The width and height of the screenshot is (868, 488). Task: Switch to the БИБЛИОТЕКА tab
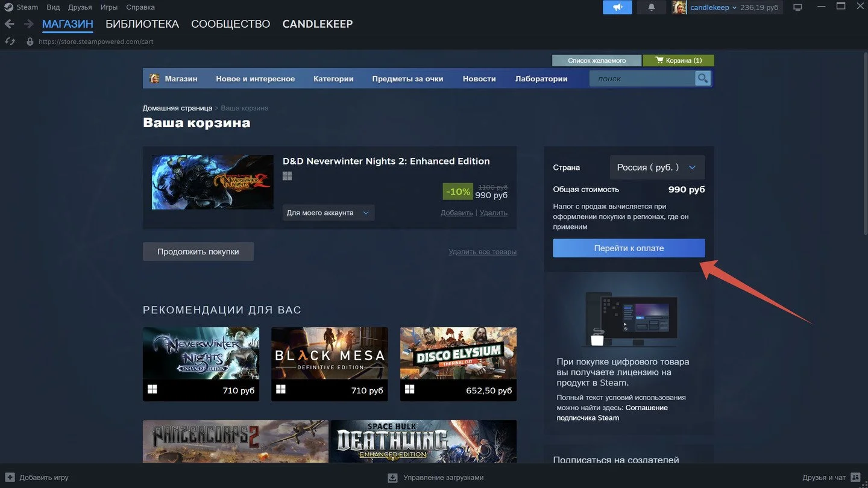pos(142,24)
